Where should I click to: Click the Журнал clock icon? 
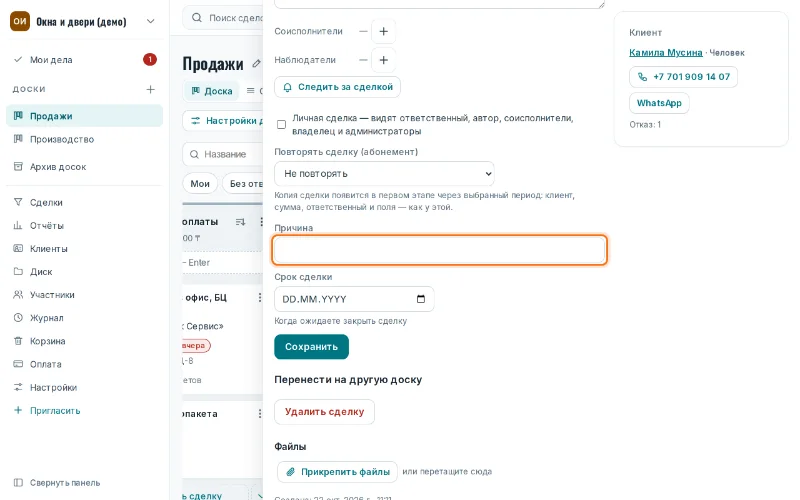click(x=18, y=318)
